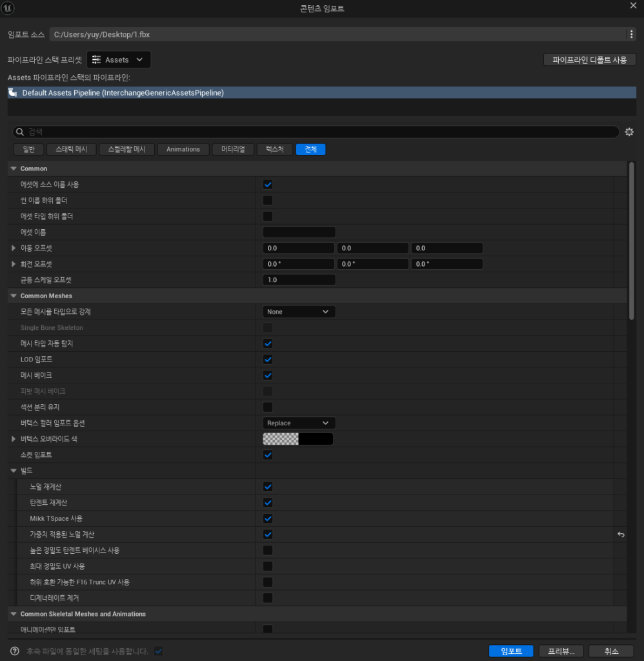
Task: Click the magnifier icon in the search field
Action: pyautogui.click(x=20, y=132)
